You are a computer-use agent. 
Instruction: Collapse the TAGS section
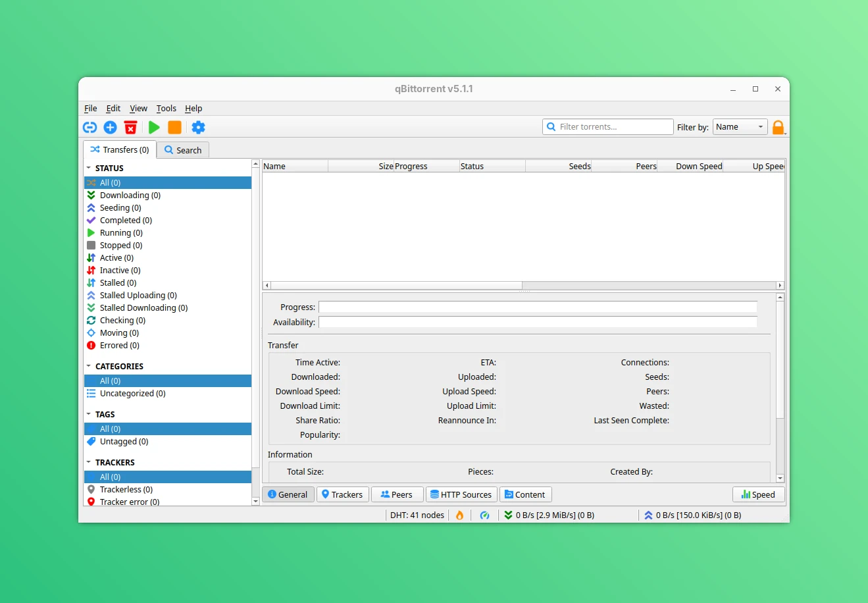(x=89, y=414)
